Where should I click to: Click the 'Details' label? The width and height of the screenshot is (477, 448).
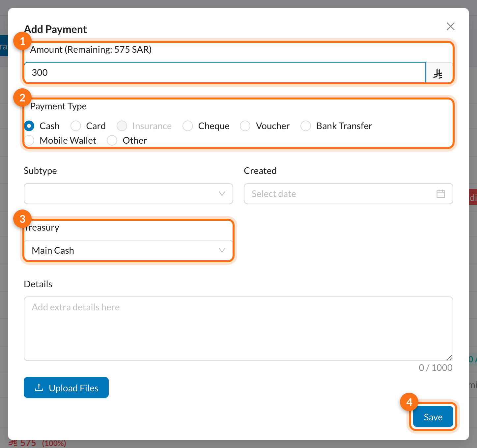pos(38,284)
